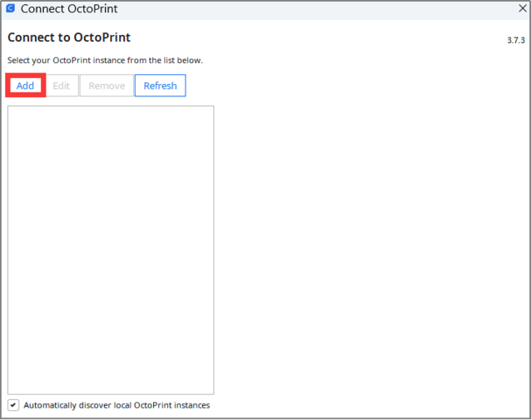Click the disabled Remove button
Image resolution: width=531 pixels, height=420 pixels.
tap(106, 86)
